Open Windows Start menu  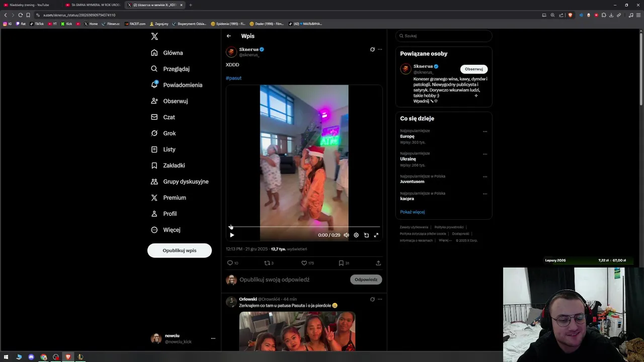tap(7, 357)
